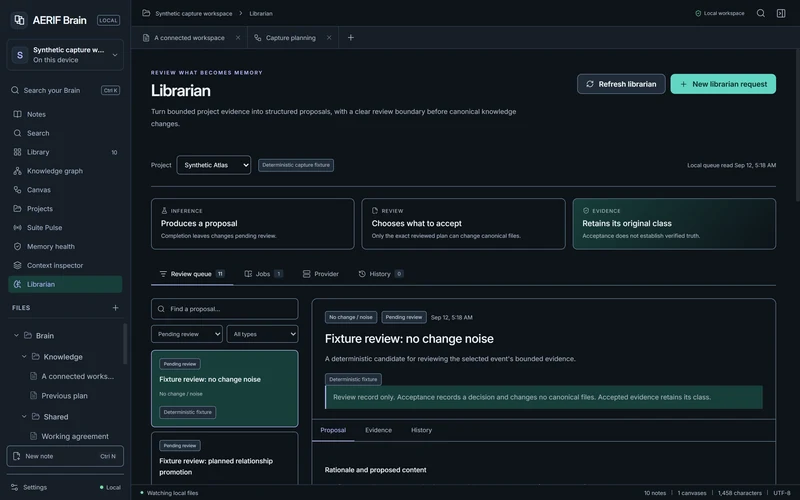
Task: Collapse the Knowledge folder
Action: (x=24, y=357)
